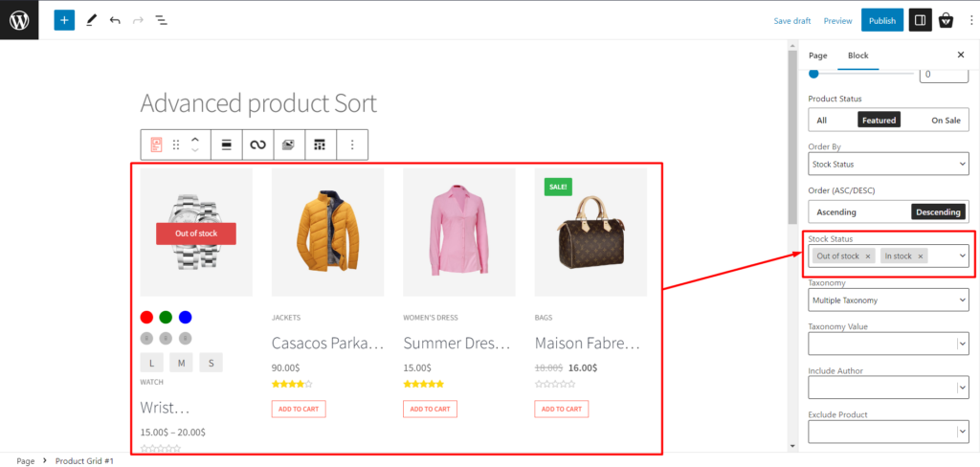Image resolution: width=980 pixels, height=467 pixels.
Task: Click the Maison Fabre… product title
Action: click(x=588, y=343)
